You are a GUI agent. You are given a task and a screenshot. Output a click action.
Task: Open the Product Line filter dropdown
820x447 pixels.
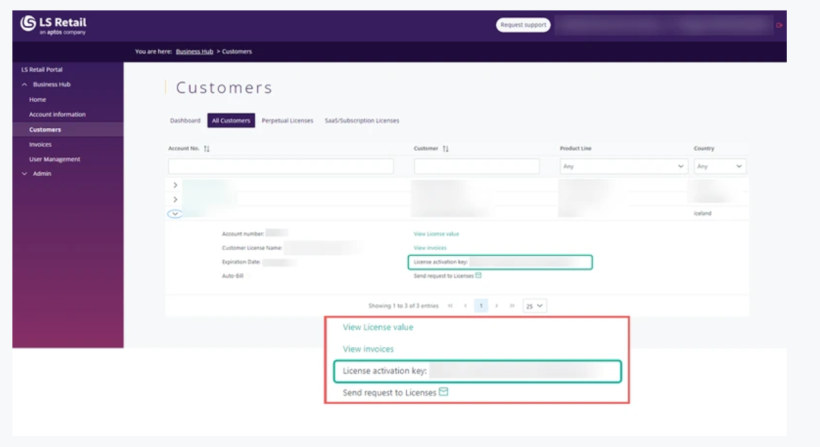tap(622, 166)
